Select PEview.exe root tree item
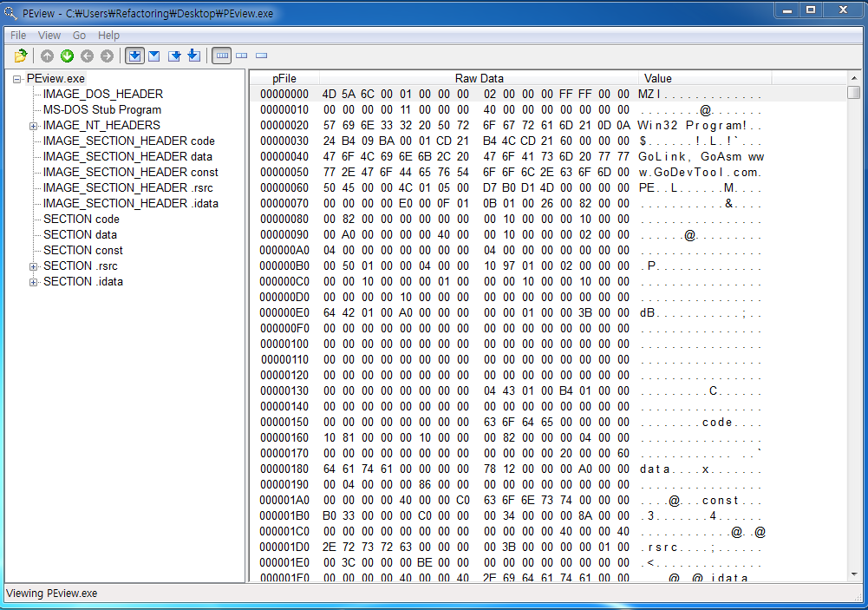Viewport: 868px width, 610px height. (55, 79)
